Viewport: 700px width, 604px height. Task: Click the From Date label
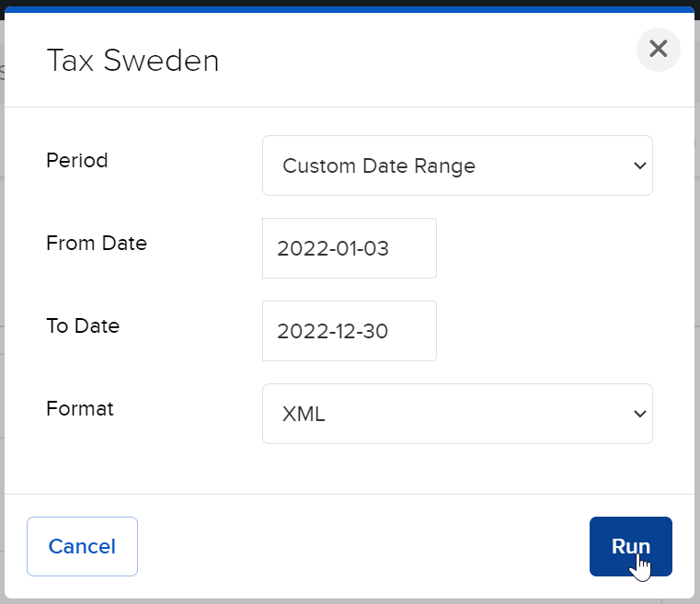point(97,243)
